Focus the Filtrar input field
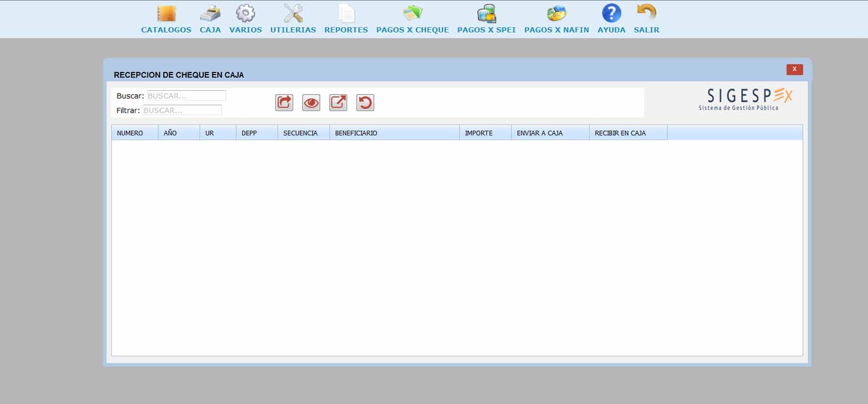The width and height of the screenshot is (868, 404). pyautogui.click(x=182, y=110)
